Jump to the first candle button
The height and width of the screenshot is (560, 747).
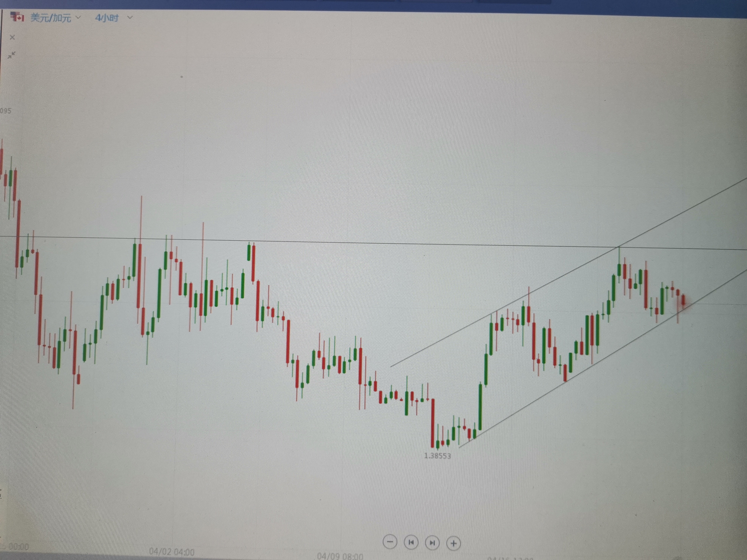click(x=411, y=542)
